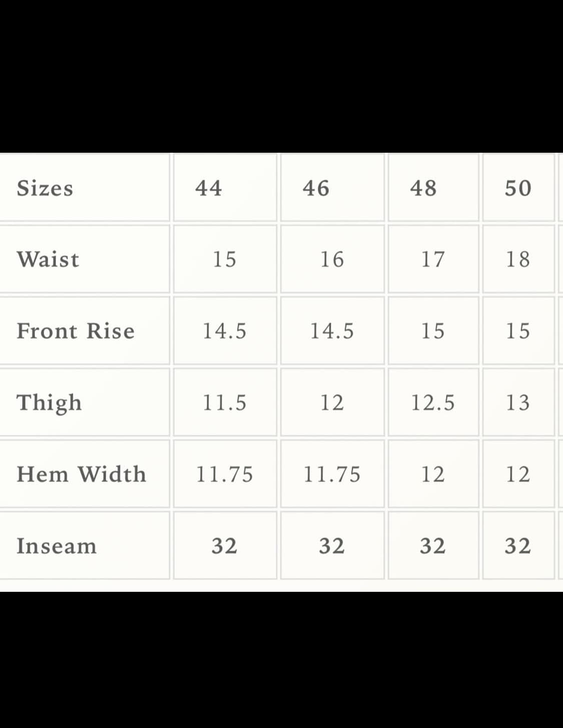Image resolution: width=563 pixels, height=728 pixels.
Task: Select size 50 column header
Action: click(518, 188)
